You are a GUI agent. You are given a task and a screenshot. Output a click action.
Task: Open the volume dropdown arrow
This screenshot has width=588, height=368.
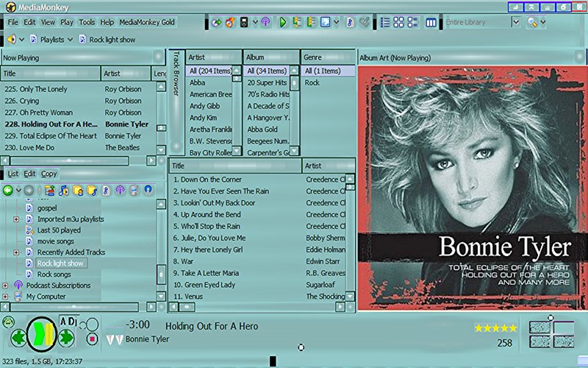click(x=21, y=40)
